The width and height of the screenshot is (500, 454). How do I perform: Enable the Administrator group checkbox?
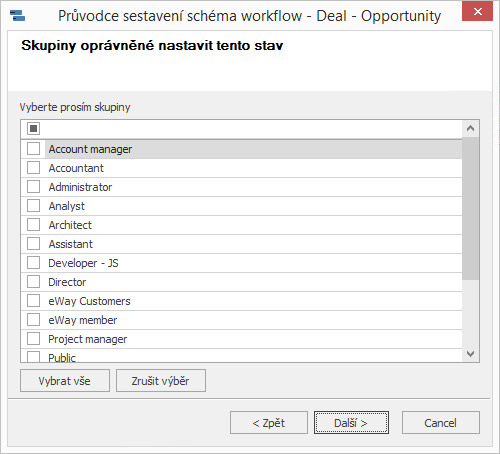33,187
